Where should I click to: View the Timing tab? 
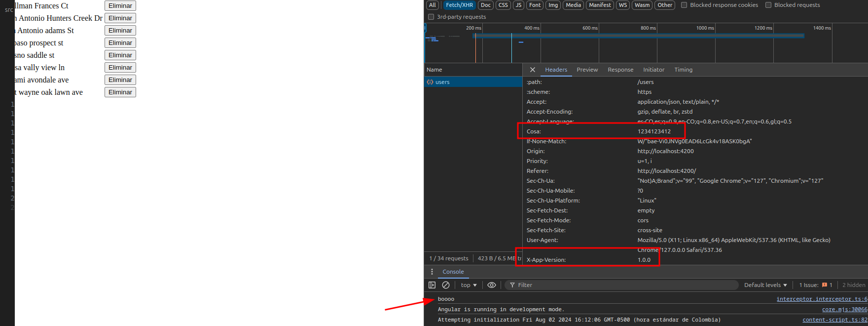(684, 70)
